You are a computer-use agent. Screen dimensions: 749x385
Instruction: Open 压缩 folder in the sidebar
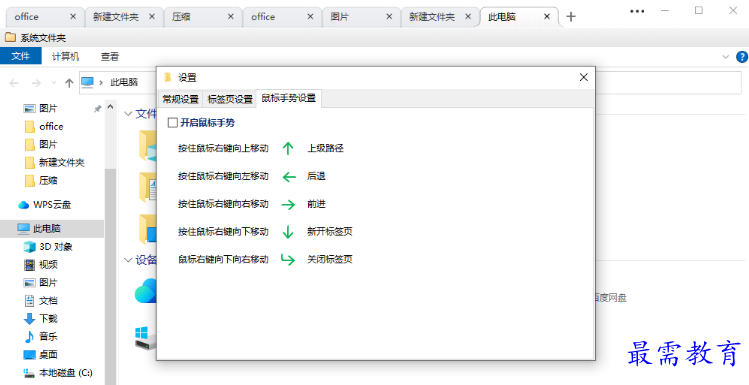point(42,181)
